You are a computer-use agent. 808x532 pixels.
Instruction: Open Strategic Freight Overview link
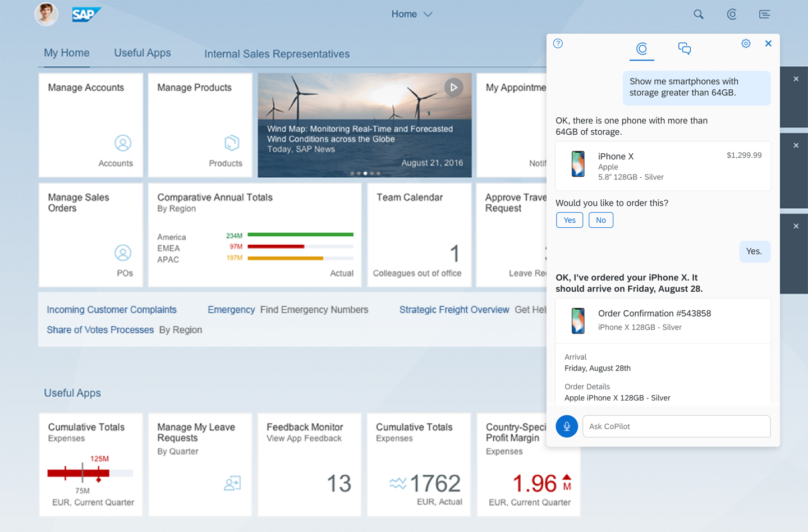(454, 310)
